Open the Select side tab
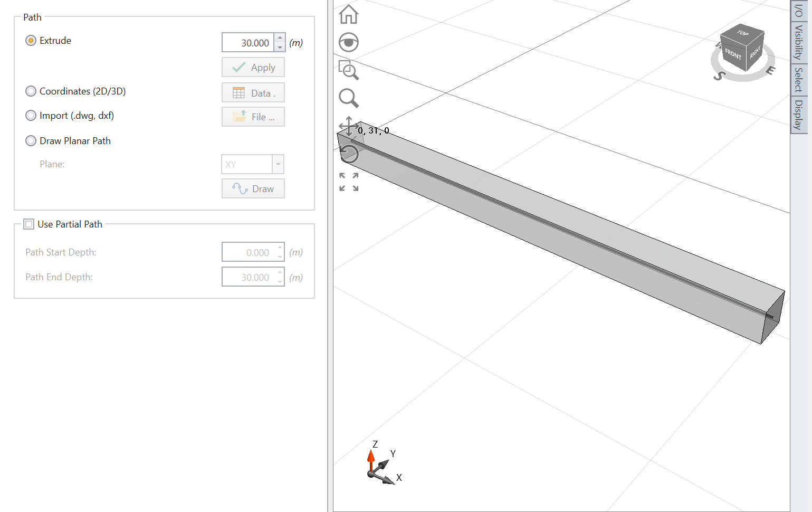The width and height of the screenshot is (812, 512). point(799,80)
